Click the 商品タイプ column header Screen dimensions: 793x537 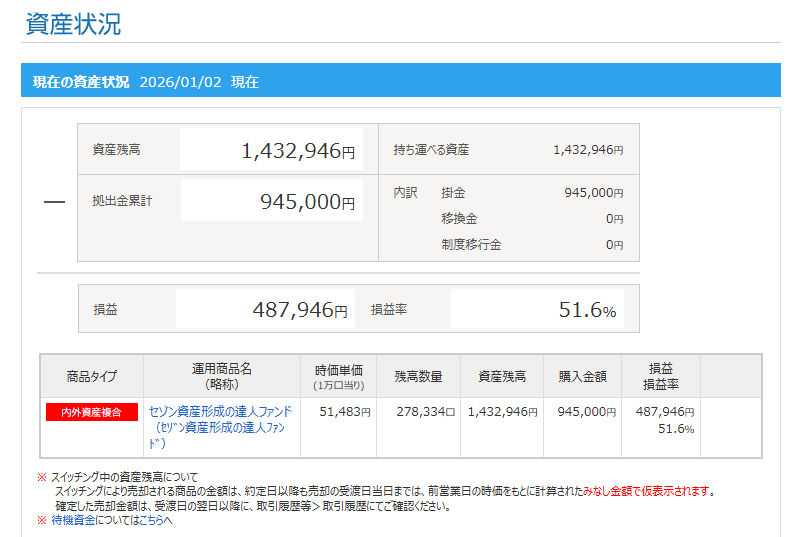pyautogui.click(x=92, y=376)
